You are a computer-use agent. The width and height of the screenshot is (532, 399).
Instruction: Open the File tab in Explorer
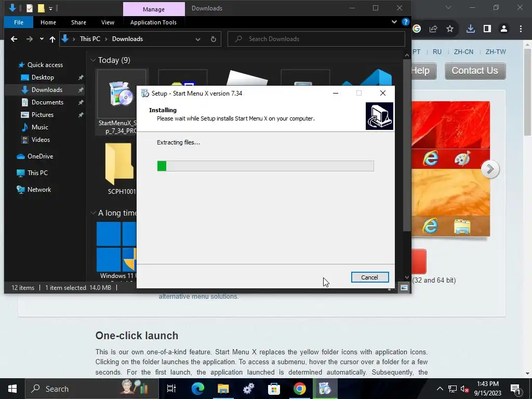(x=19, y=22)
